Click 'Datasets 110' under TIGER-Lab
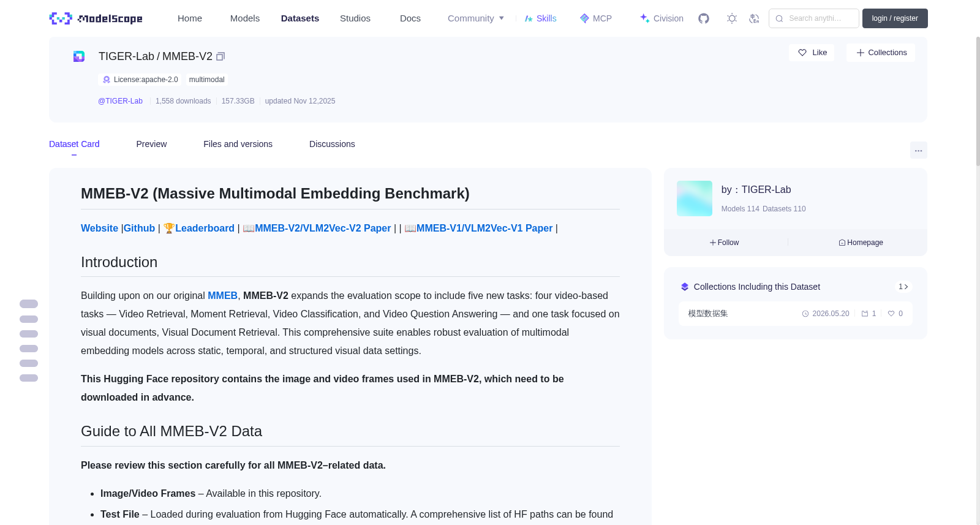980x525 pixels. pyautogui.click(x=785, y=209)
